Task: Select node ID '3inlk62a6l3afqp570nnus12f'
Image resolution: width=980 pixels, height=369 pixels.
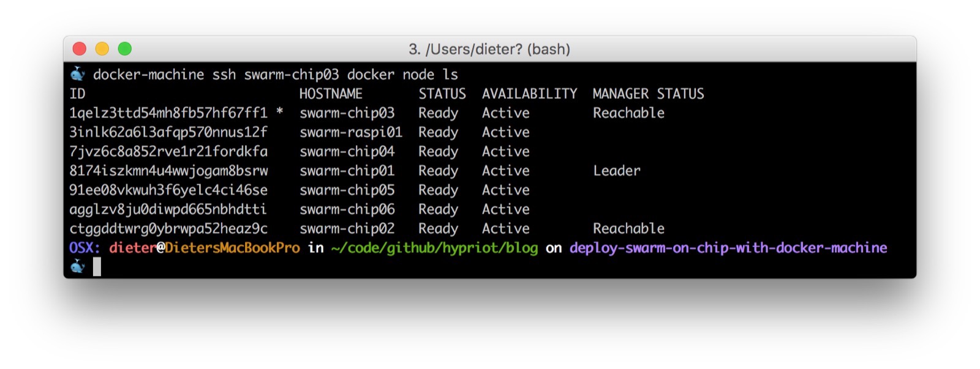Action: 168,132
